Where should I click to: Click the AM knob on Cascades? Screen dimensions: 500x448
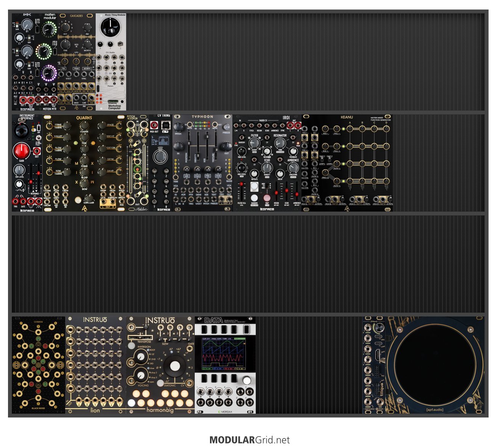[87, 27]
